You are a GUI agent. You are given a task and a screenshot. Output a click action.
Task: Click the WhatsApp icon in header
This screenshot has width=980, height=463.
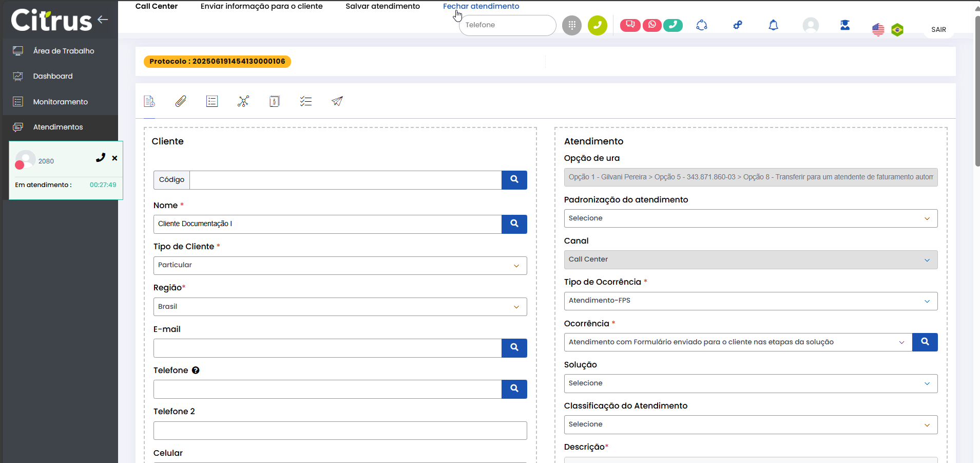click(651, 25)
